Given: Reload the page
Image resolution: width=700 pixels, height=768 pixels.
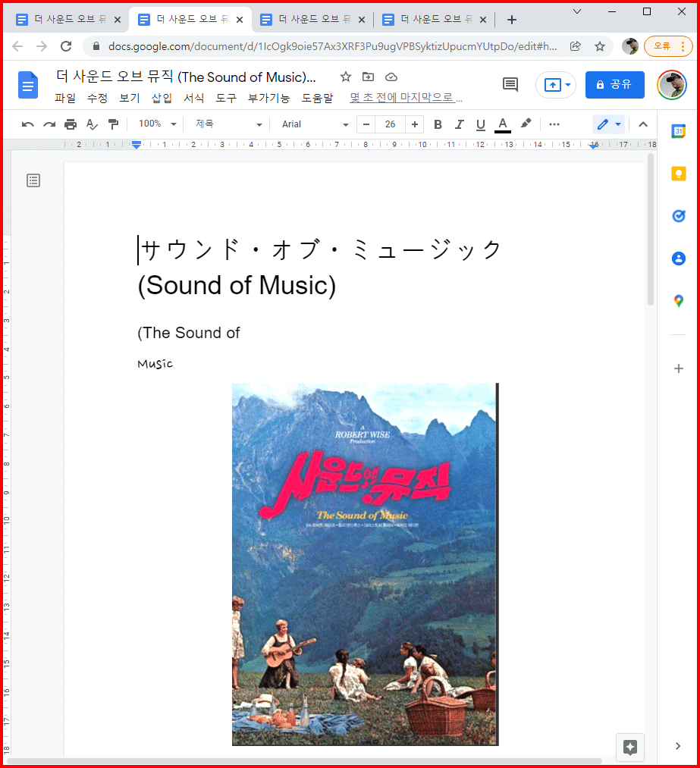Looking at the screenshot, I should tap(66, 46).
